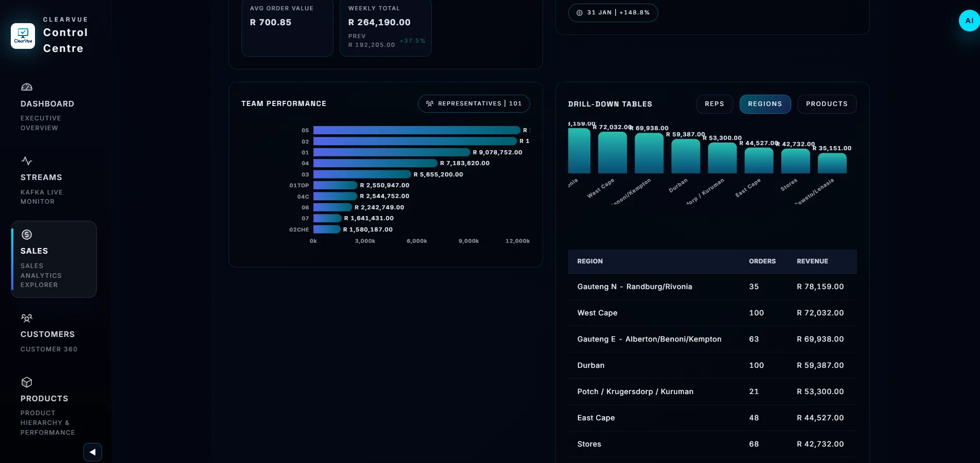Select the Avg Order Value card

[287, 28]
